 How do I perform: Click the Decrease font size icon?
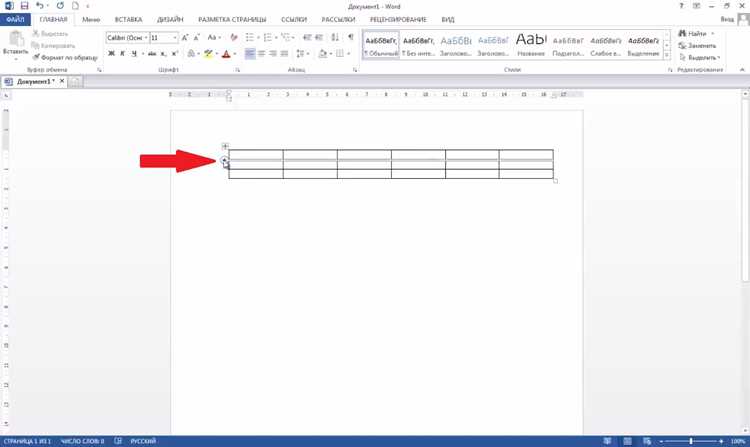click(197, 37)
